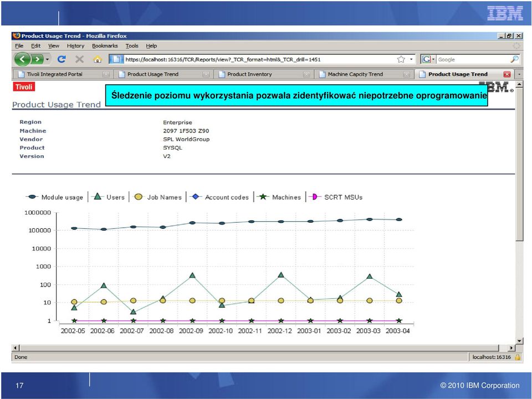Close the active Product Usage Trend tab
The image size is (532, 399).
click(x=507, y=74)
